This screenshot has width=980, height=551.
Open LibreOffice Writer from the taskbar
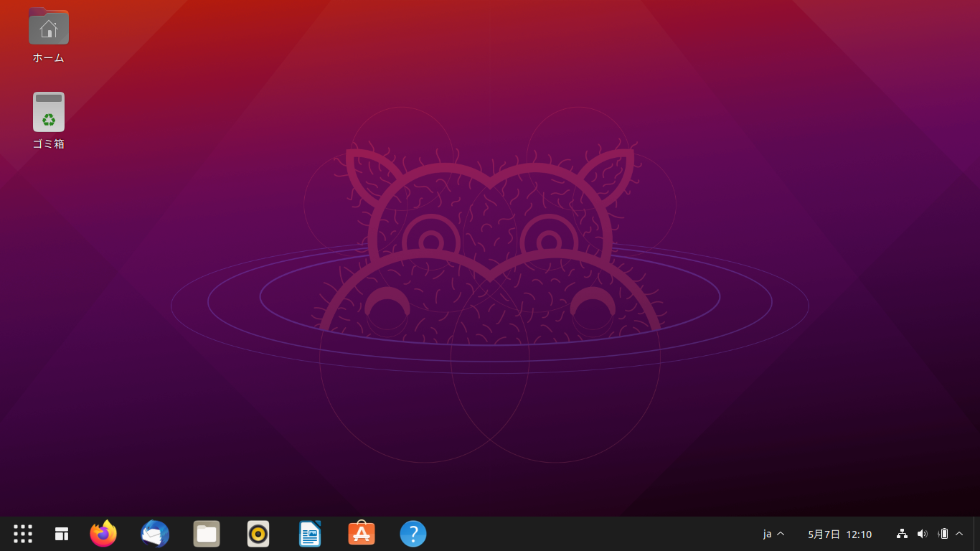(x=310, y=534)
